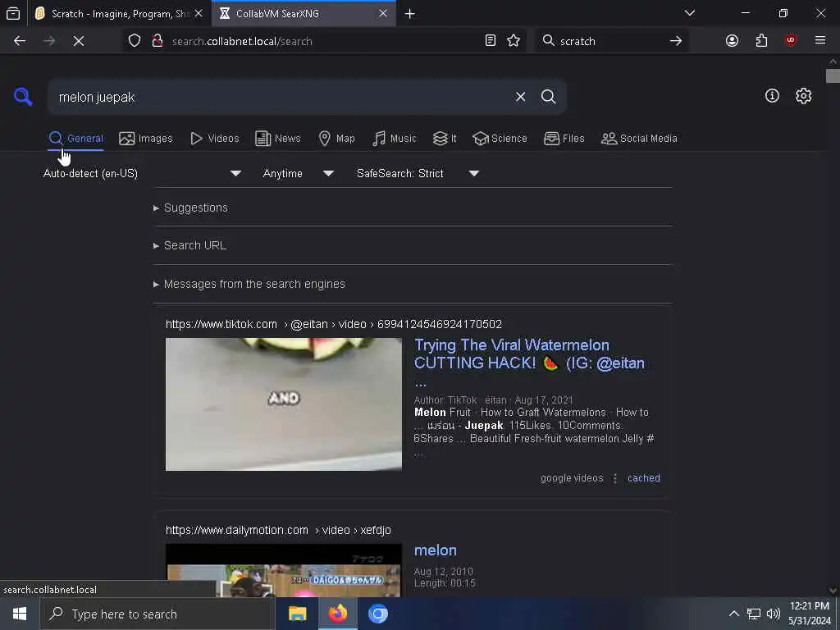Expand the Search URL section
The width and height of the screenshot is (840, 630).
click(189, 245)
